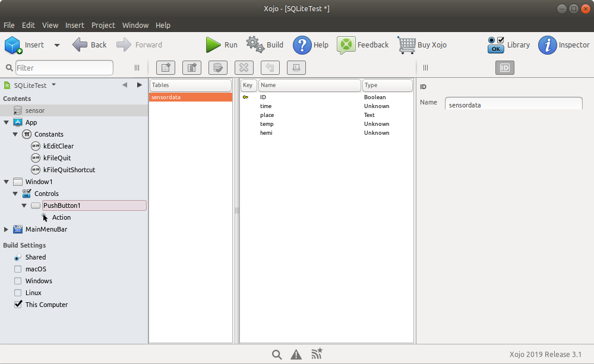Open the Help menu

(x=163, y=25)
